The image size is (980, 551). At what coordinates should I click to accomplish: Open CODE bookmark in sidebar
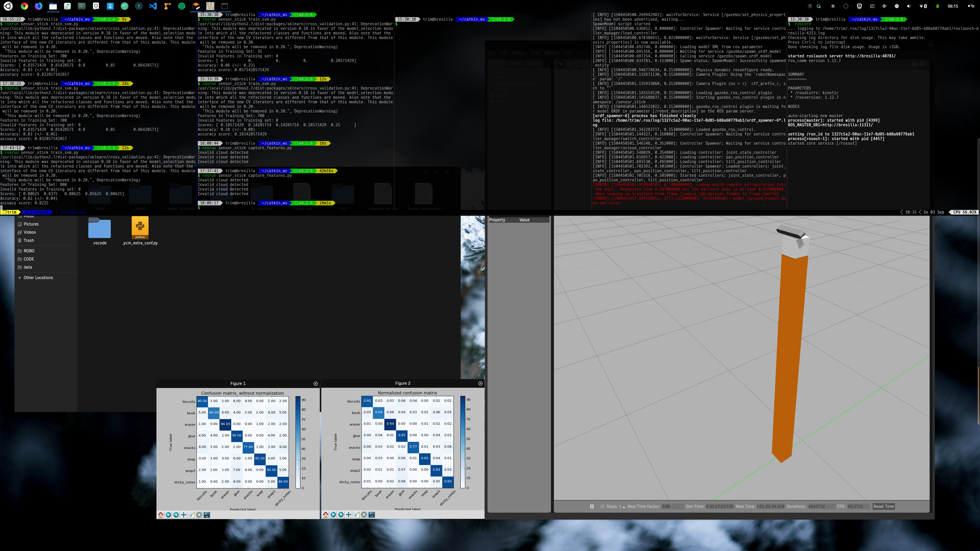pos(29,259)
